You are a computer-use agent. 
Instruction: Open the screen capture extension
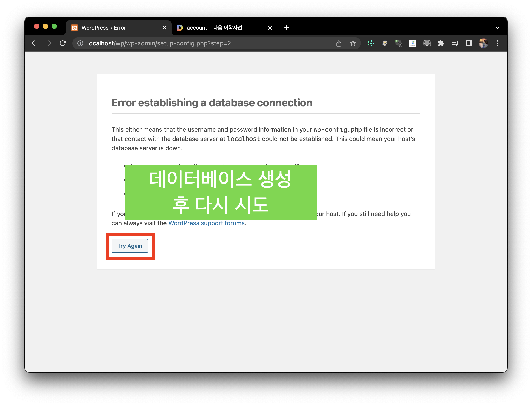[x=427, y=43]
